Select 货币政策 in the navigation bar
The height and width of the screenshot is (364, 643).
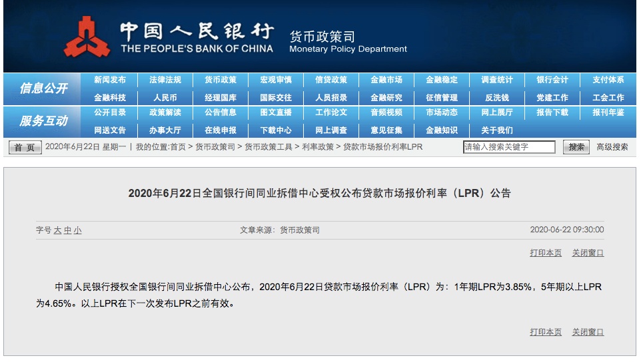(221, 80)
